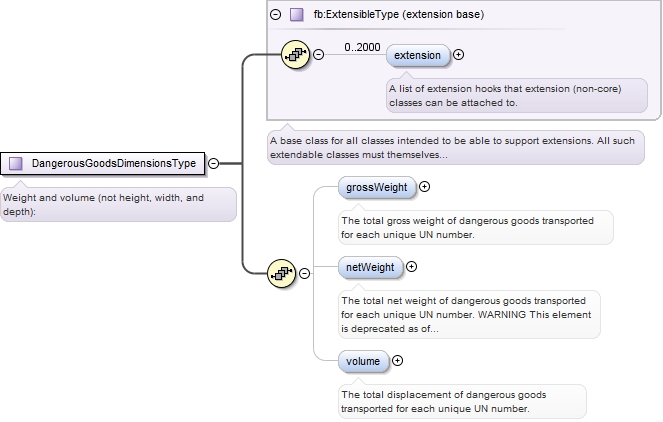This screenshot has height=422, width=663.
Task: Click the 'Weight and volume' annotation text
Action: click(118, 204)
